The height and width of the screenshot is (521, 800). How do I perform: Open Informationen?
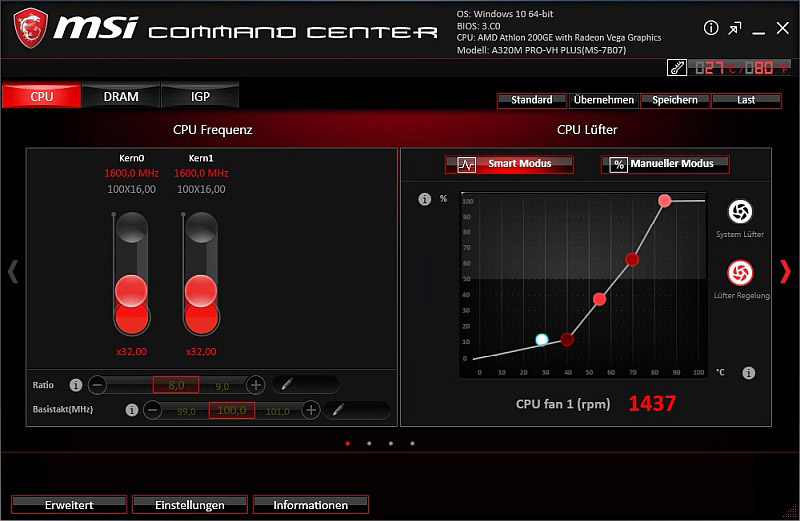pyautogui.click(x=310, y=505)
